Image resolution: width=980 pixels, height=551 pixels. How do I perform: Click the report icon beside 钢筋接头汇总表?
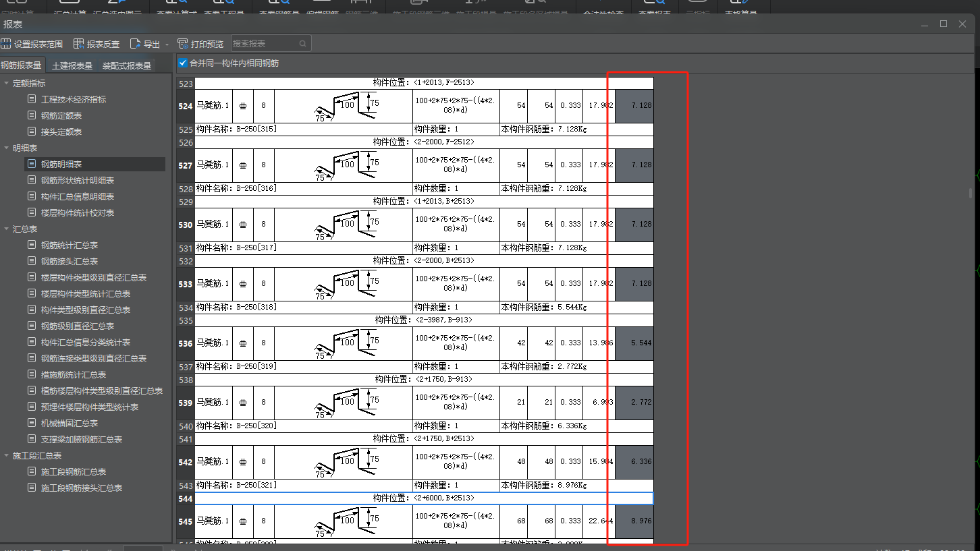tap(31, 261)
